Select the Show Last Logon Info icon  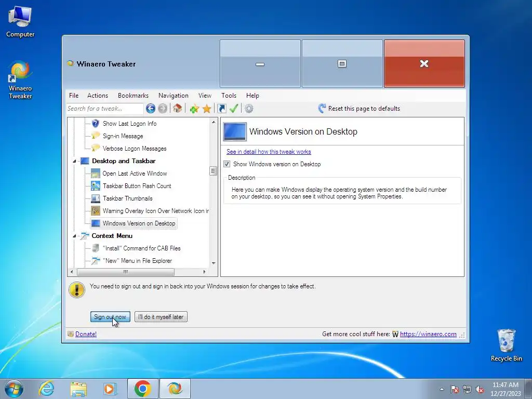pos(96,124)
